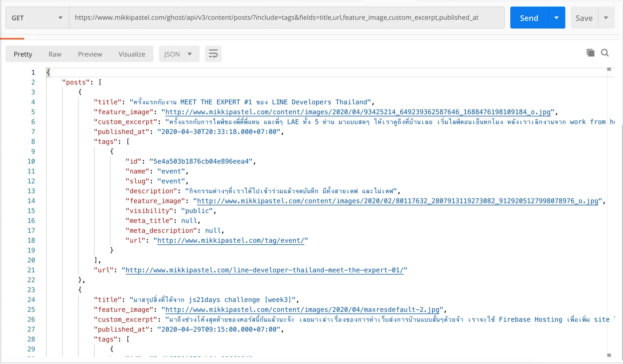The image size is (623, 364).
Task: Click the request URL input field
Action: point(287,18)
